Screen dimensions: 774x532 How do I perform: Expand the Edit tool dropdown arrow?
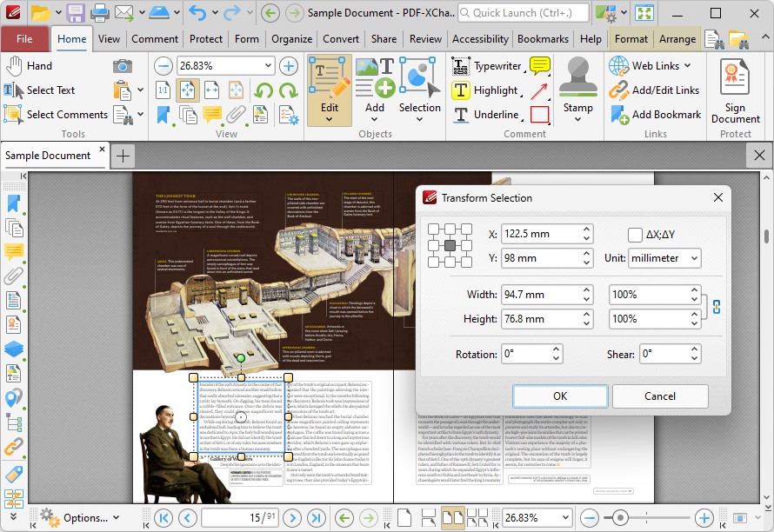(x=330, y=119)
